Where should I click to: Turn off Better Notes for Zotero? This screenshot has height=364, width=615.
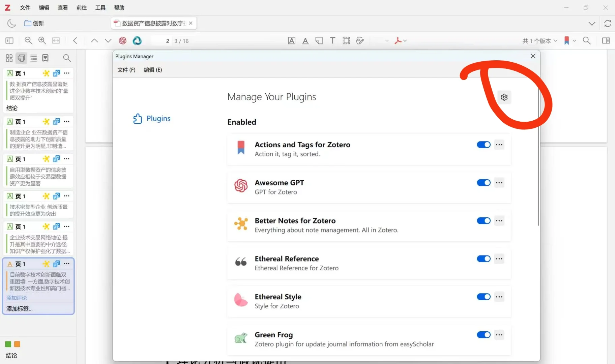point(484,221)
